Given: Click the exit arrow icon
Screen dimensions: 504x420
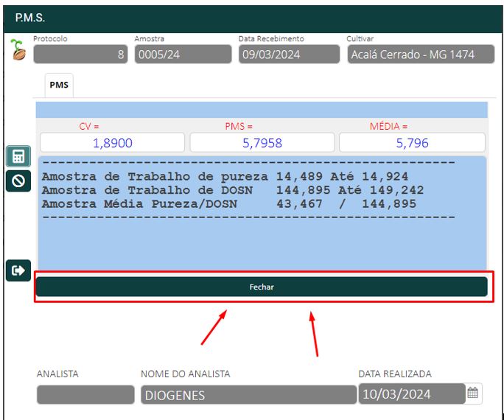Looking at the screenshot, I should (x=18, y=270).
